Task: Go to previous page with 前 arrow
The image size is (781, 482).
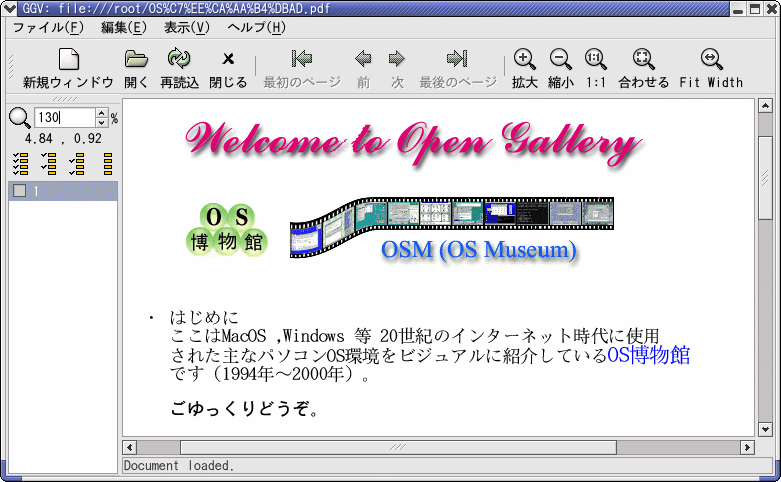Action: coord(363,69)
